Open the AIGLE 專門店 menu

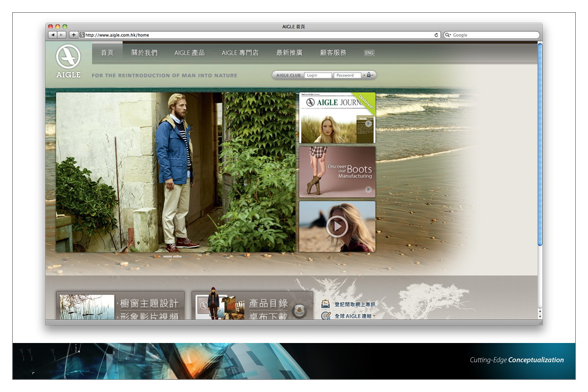click(x=240, y=52)
